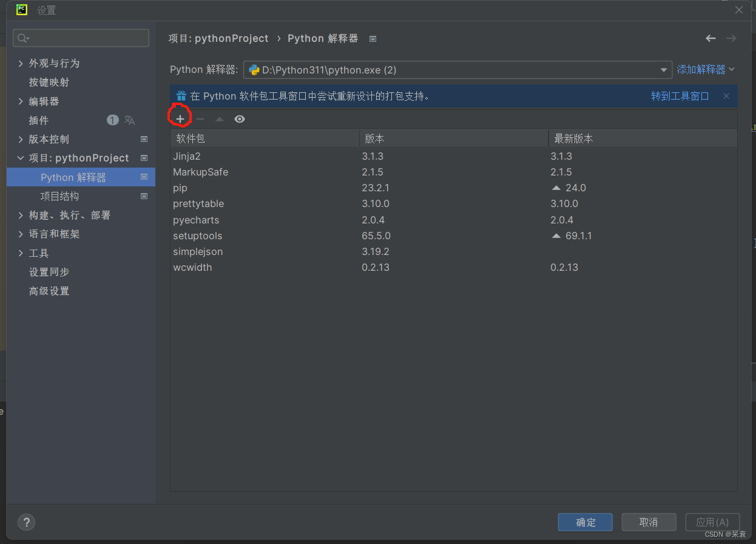The width and height of the screenshot is (756, 544).
Task: Click the 软件包 column header
Action: (x=265, y=138)
